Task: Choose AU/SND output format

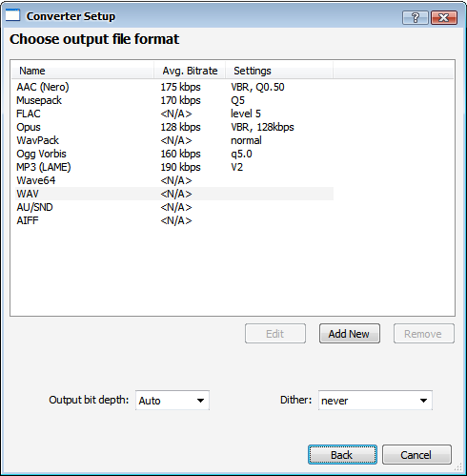Action: 174,207
